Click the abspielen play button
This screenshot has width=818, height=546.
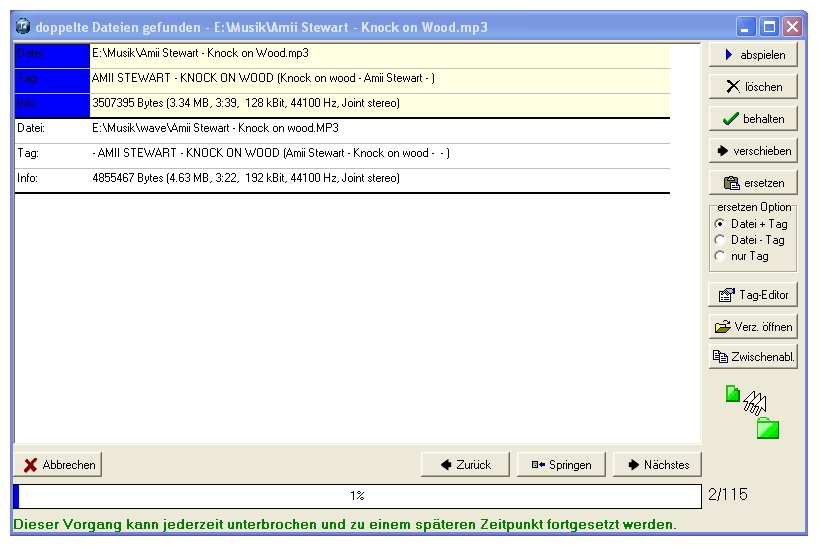tap(753, 55)
